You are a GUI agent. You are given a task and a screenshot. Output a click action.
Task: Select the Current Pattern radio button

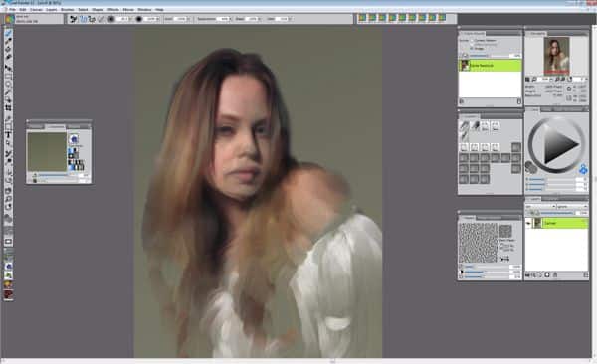[x=472, y=40]
